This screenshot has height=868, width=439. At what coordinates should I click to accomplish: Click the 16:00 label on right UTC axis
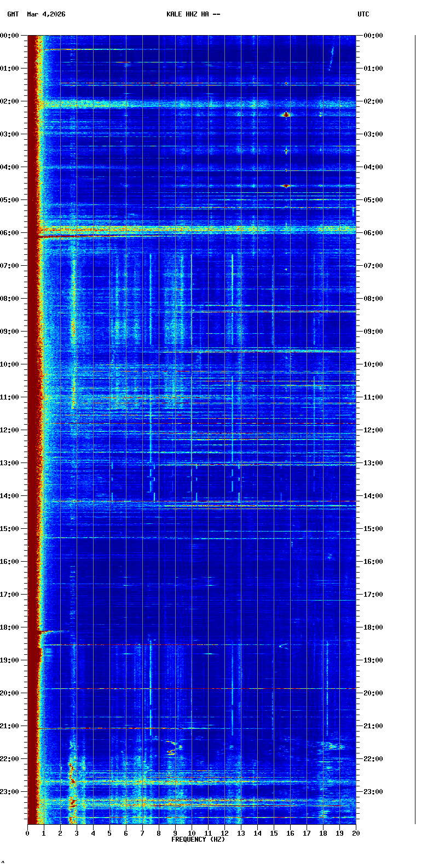pos(373,562)
